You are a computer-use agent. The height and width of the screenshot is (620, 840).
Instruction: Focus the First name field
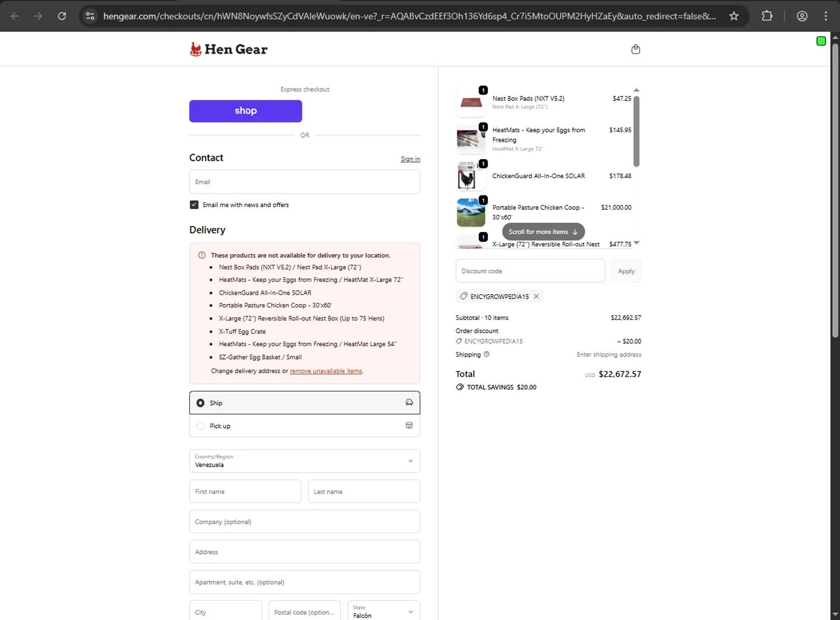(245, 491)
